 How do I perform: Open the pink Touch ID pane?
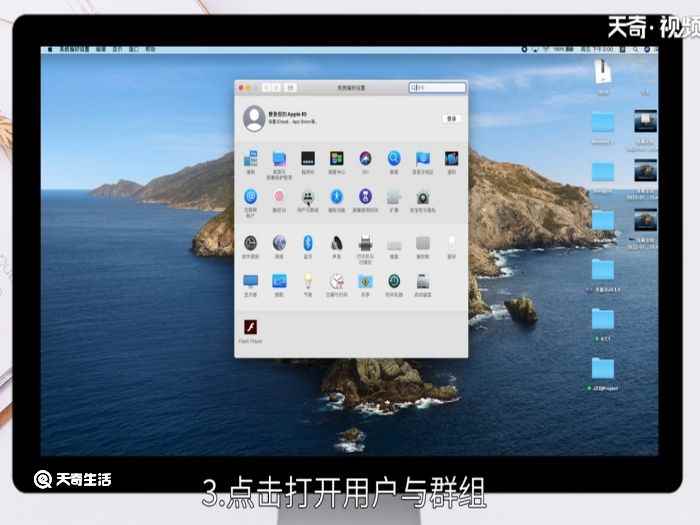(279, 197)
